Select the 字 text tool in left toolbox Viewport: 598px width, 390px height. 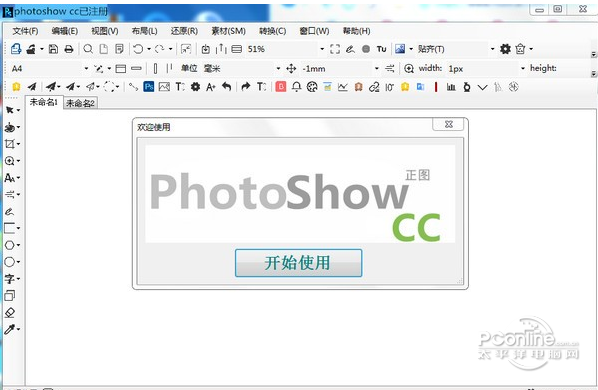coord(10,279)
